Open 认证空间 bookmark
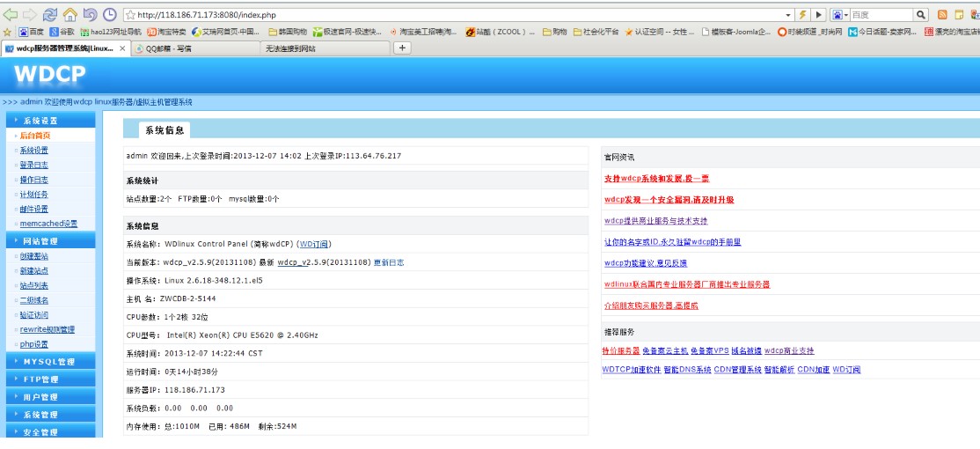The image size is (980, 449). click(660, 32)
